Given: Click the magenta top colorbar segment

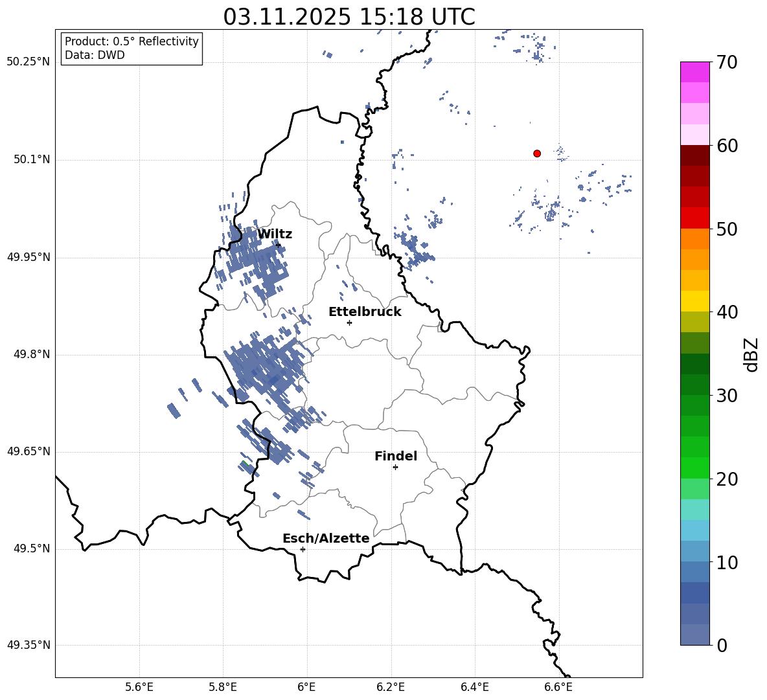Looking at the screenshot, I should [695, 72].
